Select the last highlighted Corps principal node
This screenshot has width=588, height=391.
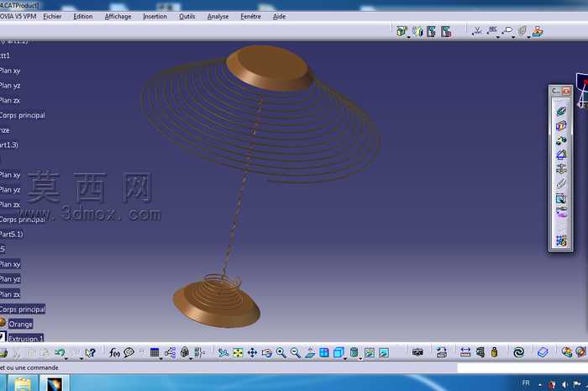pyautogui.click(x=23, y=309)
